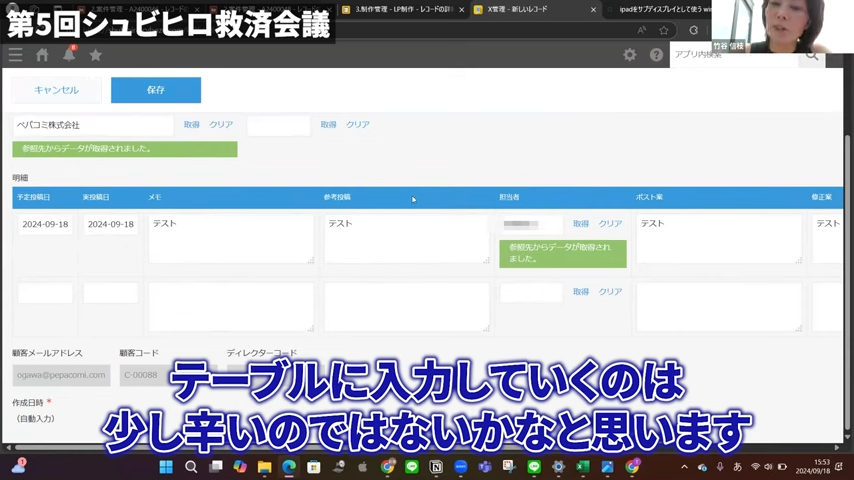
Task: Open the notifications bell
Action: [69, 55]
